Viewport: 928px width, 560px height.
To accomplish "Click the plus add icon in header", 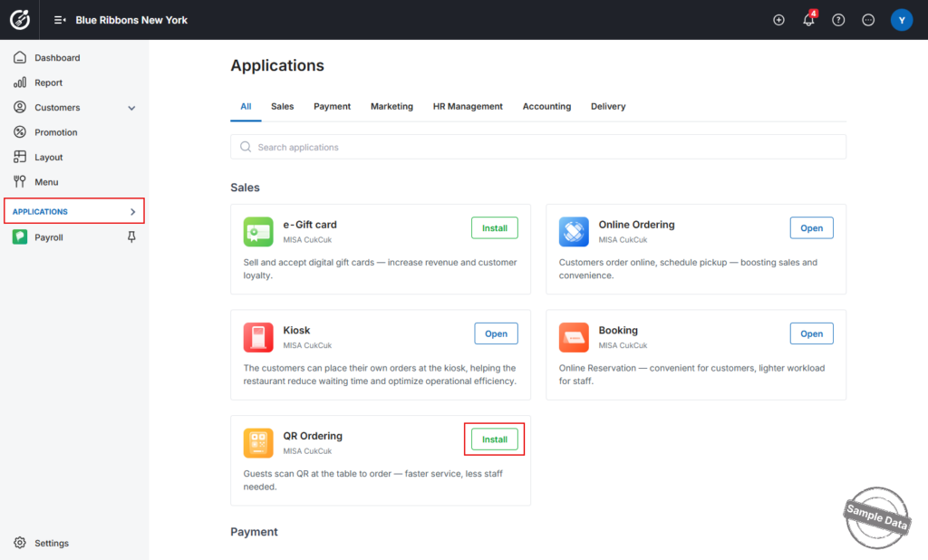I will tap(778, 20).
